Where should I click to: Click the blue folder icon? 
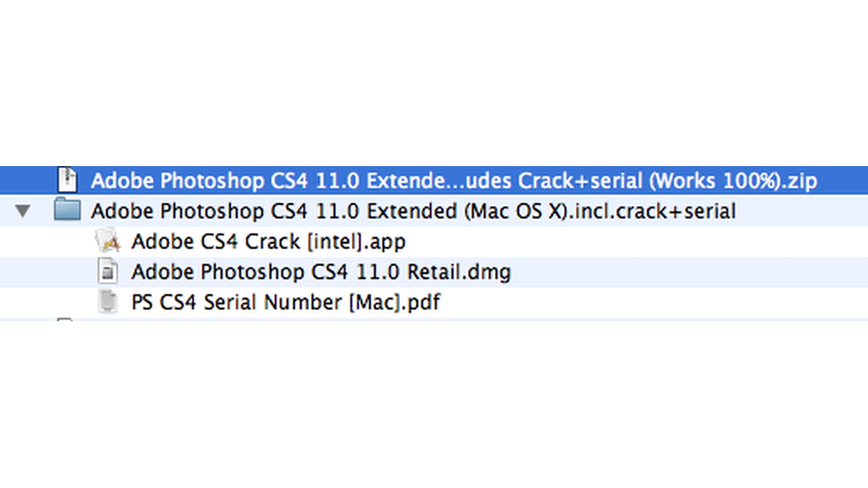68,210
